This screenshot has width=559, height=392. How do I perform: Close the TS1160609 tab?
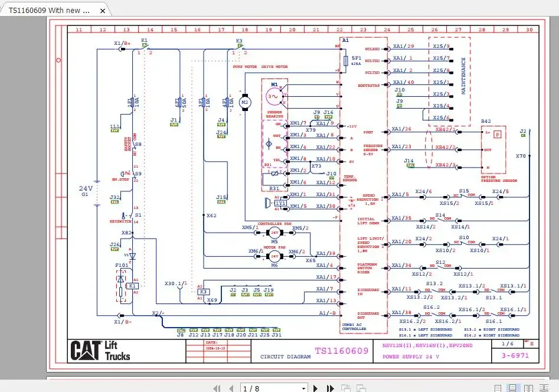click(x=104, y=10)
